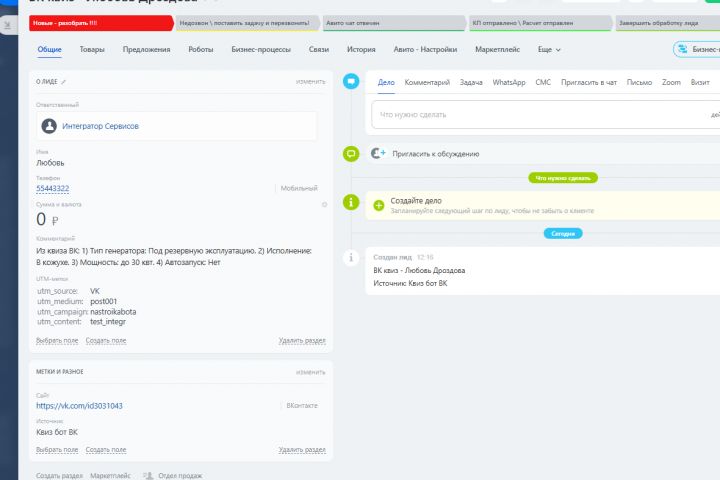Viewport: 720px width, 480px height.
Task: Click the Бизнес-процессы button icon
Action: 683,49
